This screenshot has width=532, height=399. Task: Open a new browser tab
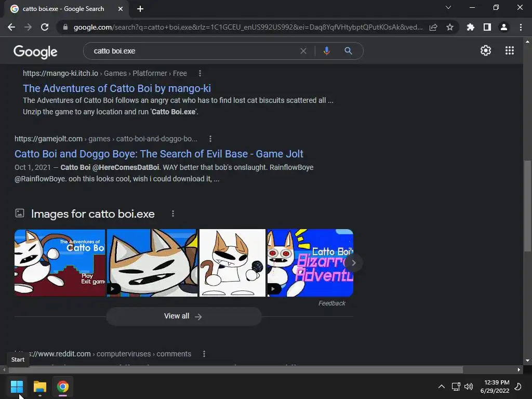pyautogui.click(x=140, y=9)
